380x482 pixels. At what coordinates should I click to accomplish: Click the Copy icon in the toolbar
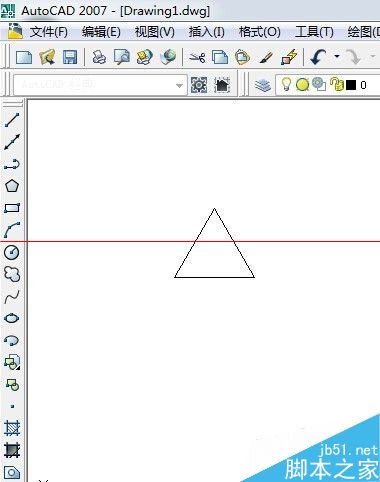click(x=220, y=57)
